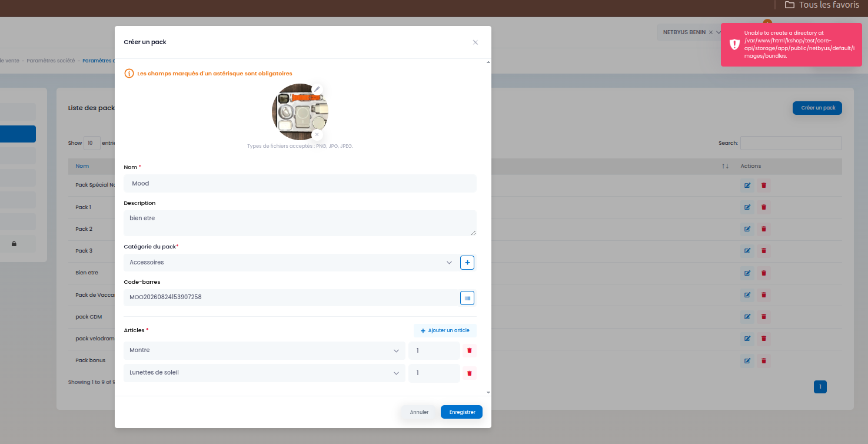Click Paramètres société breadcrumb
Screen dimensions: 868x444
(51, 61)
